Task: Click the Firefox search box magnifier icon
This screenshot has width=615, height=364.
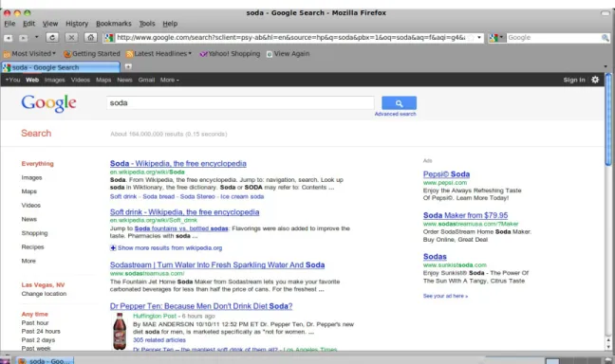Action: 605,38
